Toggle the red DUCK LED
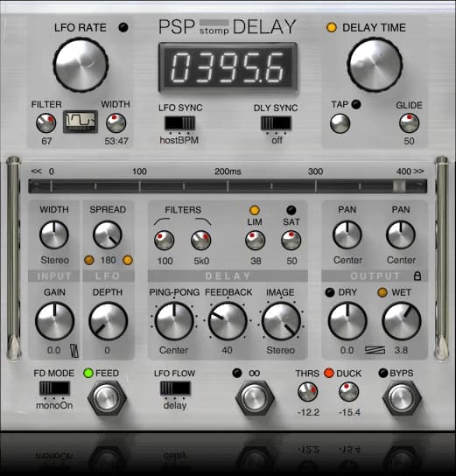The image size is (456, 476). pyautogui.click(x=329, y=373)
